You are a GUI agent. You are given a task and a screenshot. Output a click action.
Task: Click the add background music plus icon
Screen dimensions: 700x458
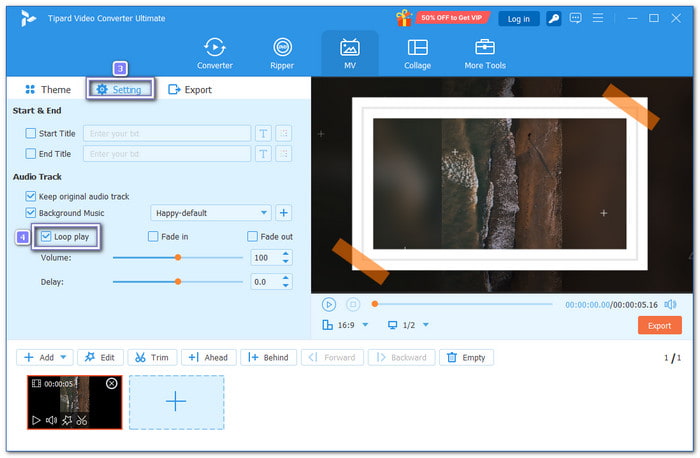pyautogui.click(x=283, y=213)
